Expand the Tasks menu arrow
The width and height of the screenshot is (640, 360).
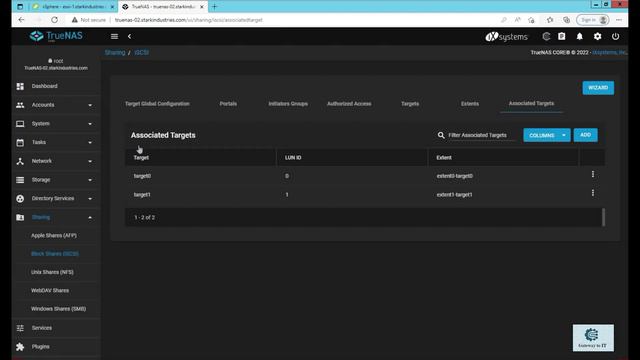tap(90, 143)
